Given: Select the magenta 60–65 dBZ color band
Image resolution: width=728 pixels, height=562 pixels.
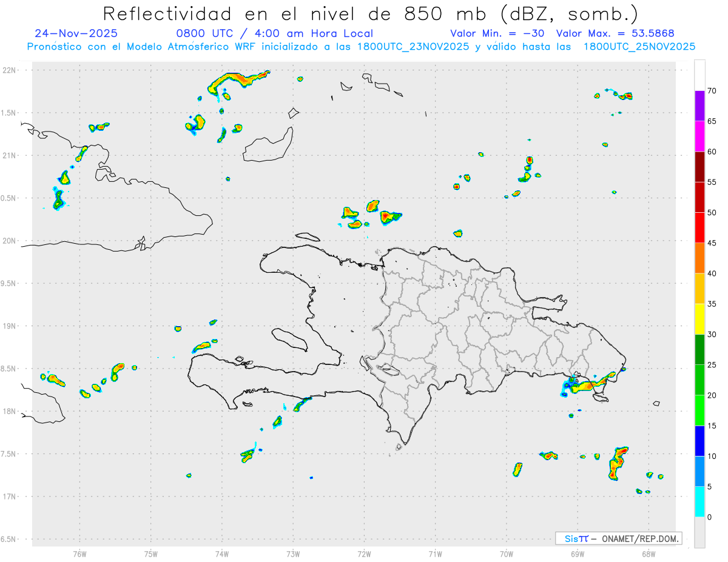Looking at the screenshot, I should pos(699,136).
